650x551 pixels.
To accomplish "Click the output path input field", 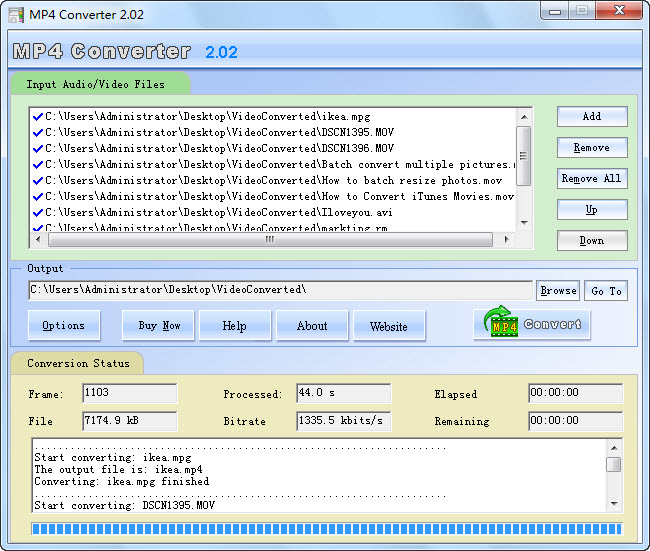I will click(280, 290).
